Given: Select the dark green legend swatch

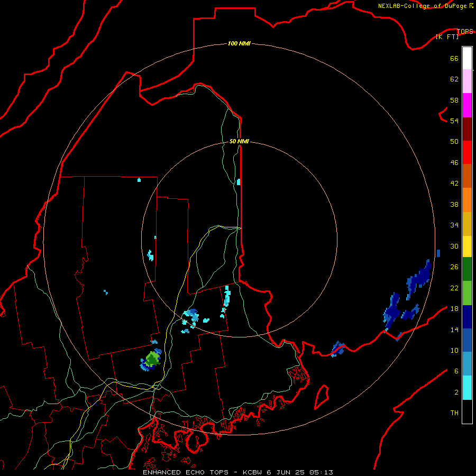Looking at the screenshot, I should click(x=467, y=269).
